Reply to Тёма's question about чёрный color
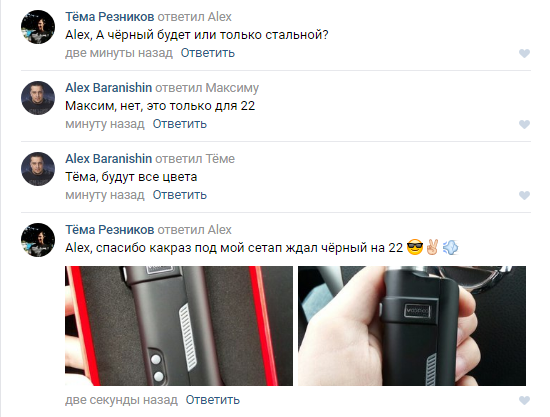 point(208,53)
